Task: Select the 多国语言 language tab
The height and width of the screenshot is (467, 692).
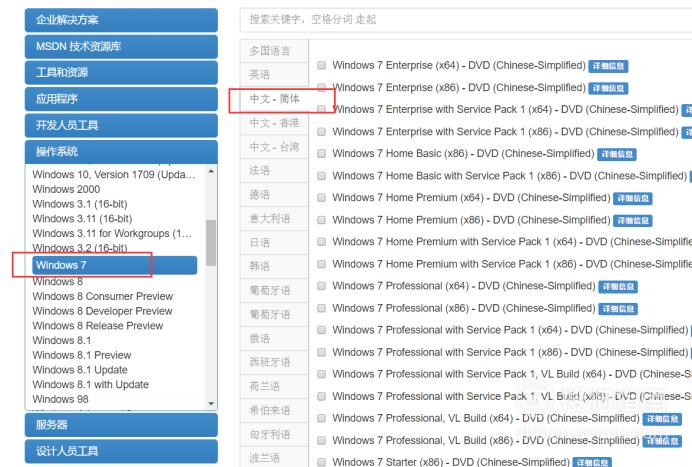Action: 274,51
